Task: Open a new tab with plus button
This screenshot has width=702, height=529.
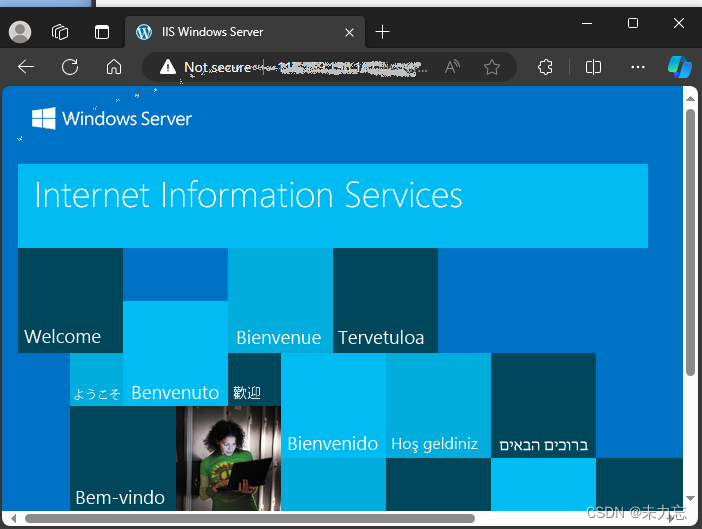Action: (x=382, y=32)
